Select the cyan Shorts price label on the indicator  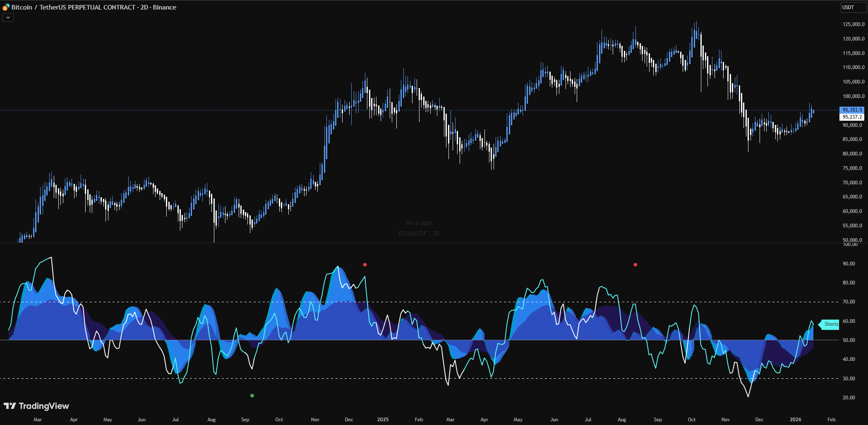coord(830,325)
